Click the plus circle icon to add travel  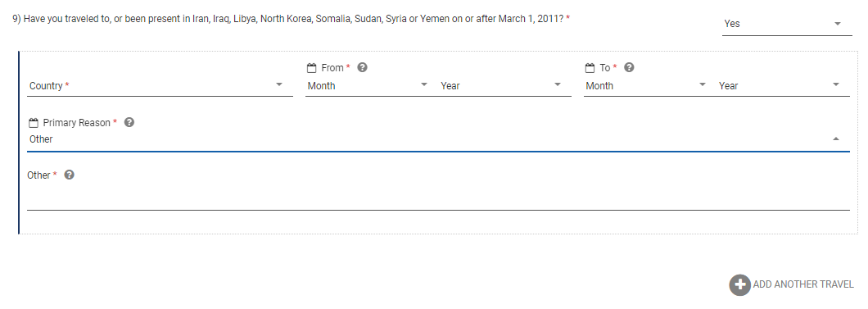[739, 284]
